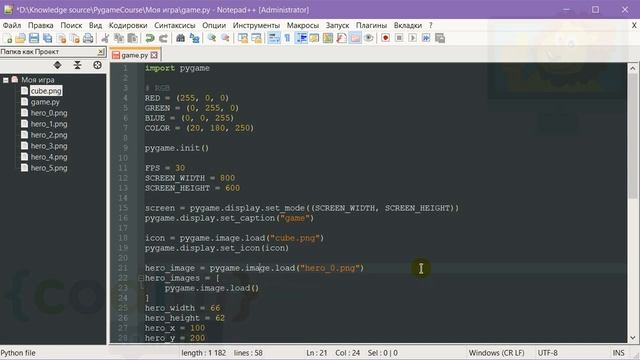This screenshot has height=360, width=640.
Task: Click the Save recorded macro icon
Action: [x=440, y=38]
